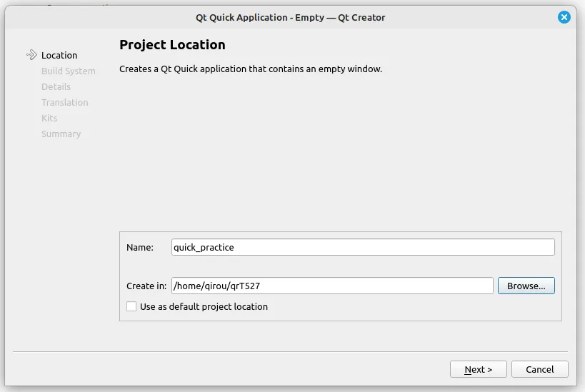Click the 'Create in:' label
The height and width of the screenshot is (392, 585).
146,286
